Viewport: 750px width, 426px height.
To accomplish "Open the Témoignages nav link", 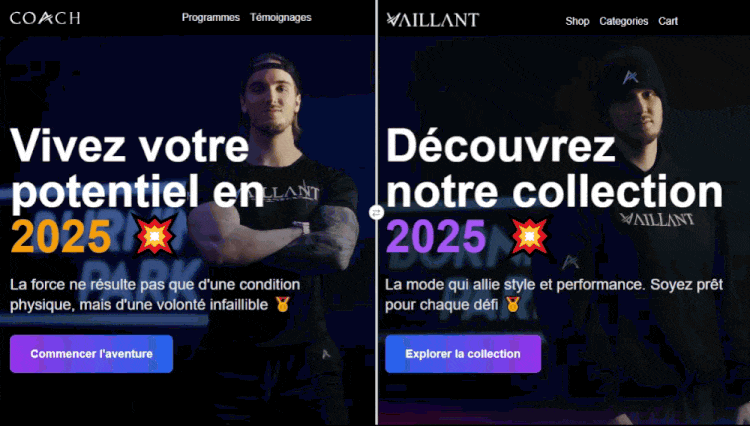I will click(x=280, y=18).
